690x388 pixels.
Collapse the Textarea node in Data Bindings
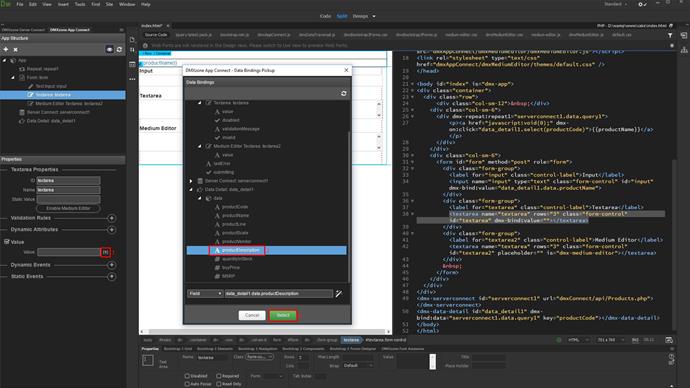tap(199, 102)
